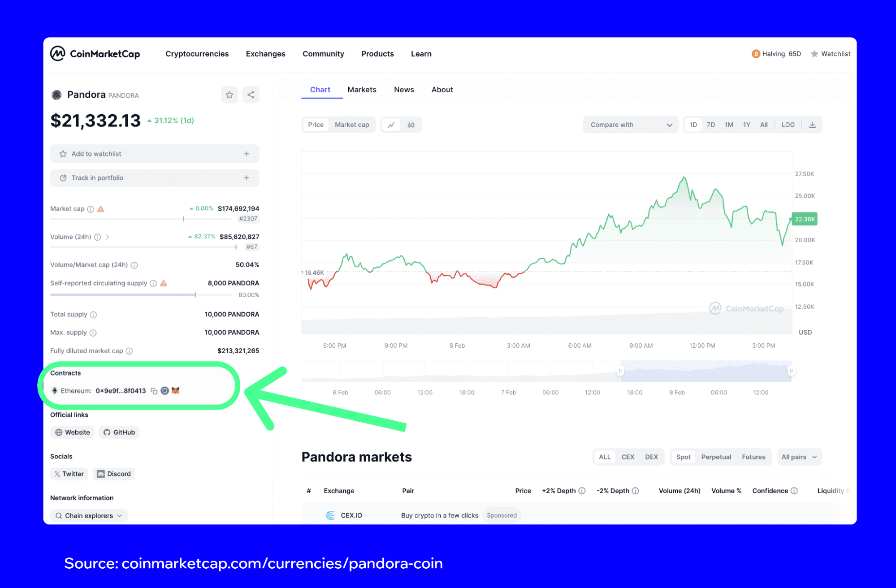Click the CoinMarketCap logo
The width and height of the screenshot is (896, 588).
[95, 54]
